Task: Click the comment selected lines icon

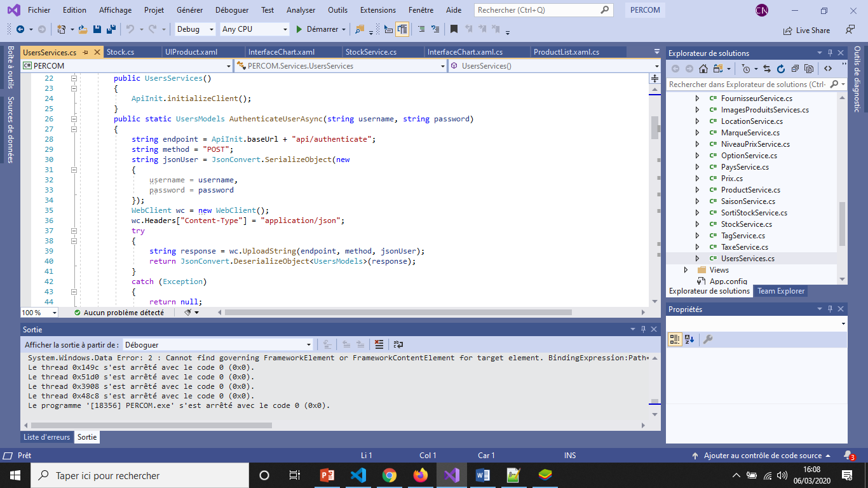Action: pyautogui.click(x=421, y=29)
